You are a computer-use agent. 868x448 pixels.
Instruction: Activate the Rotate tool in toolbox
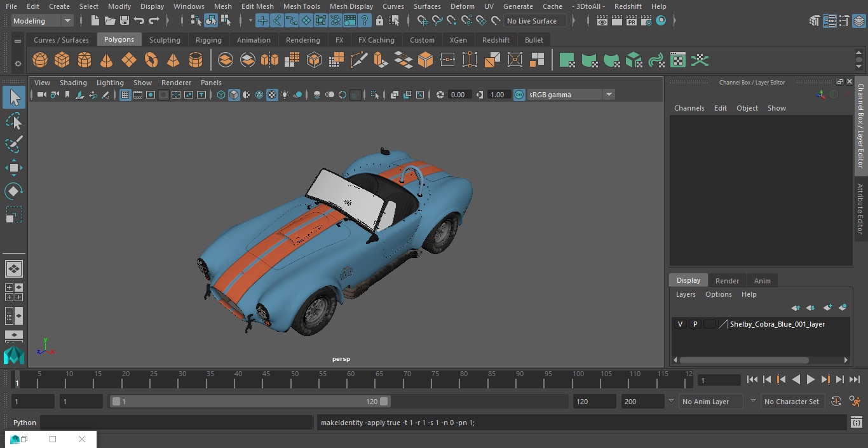14,191
